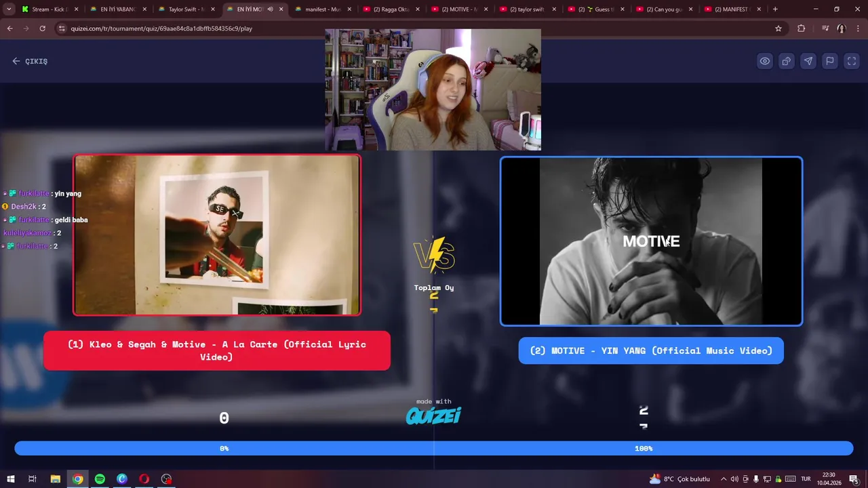Click the ÇIKIŞ exit button

pyautogui.click(x=30, y=61)
